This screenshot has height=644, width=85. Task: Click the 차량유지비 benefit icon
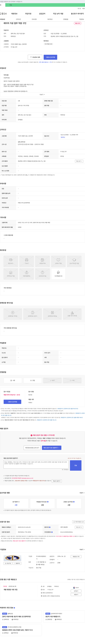[x=42, y=261]
